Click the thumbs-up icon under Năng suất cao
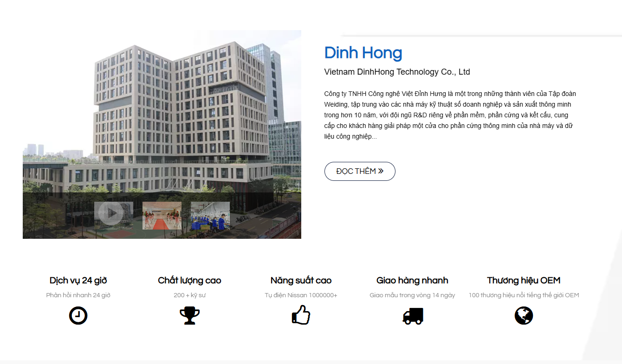This screenshot has width=622, height=364. (301, 315)
